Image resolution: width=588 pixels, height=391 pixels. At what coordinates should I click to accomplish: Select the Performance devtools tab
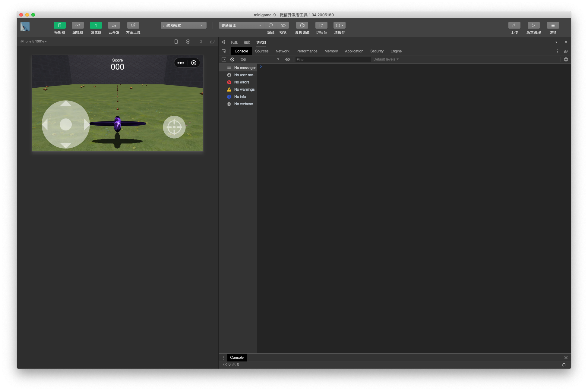pyautogui.click(x=307, y=51)
